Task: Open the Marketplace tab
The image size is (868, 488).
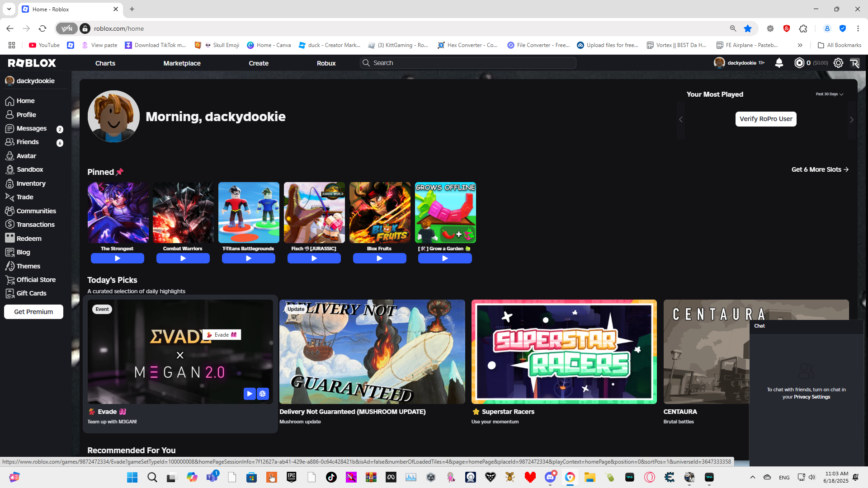Action: (182, 63)
